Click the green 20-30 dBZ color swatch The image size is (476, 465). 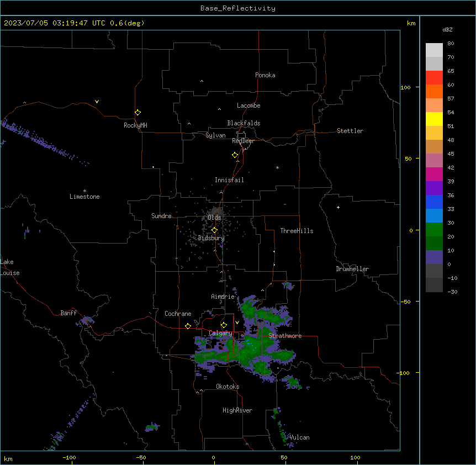tap(434, 230)
